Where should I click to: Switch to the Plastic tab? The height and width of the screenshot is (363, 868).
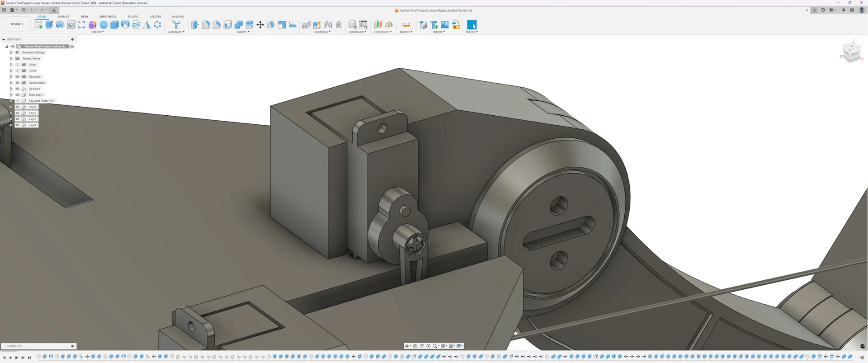pos(133,17)
